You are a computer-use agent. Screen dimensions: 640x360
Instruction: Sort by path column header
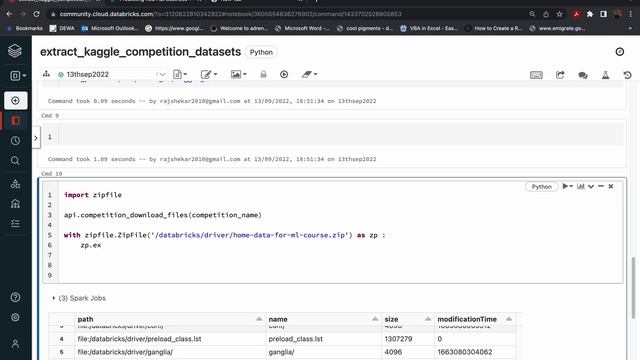[170, 319]
